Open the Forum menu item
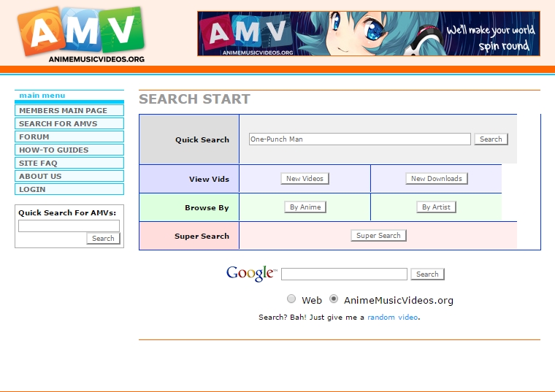This screenshot has height=392, width=555. 69,137
